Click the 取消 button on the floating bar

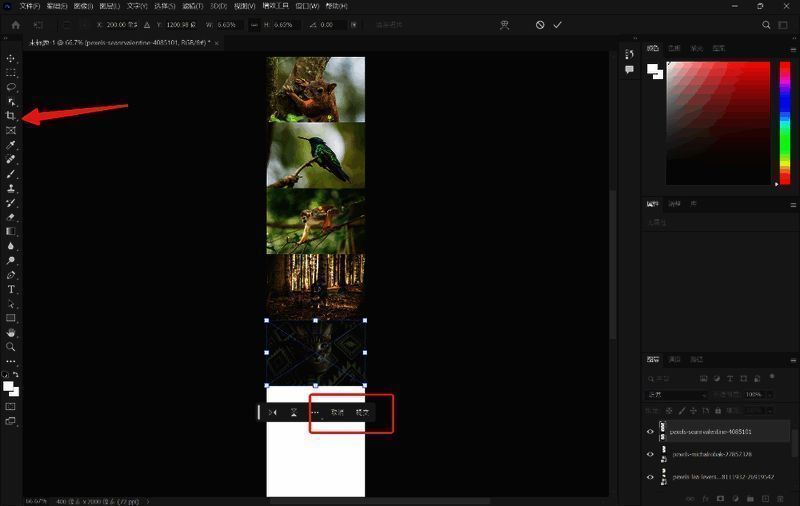coord(337,412)
